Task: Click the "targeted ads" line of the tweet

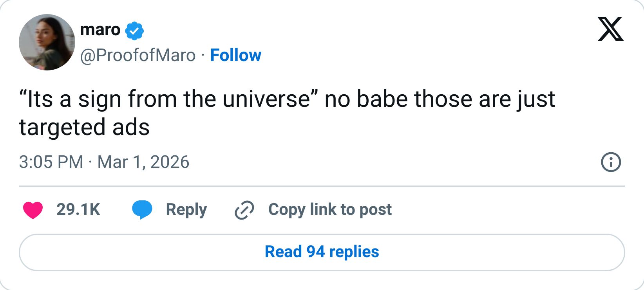Action: [84, 127]
